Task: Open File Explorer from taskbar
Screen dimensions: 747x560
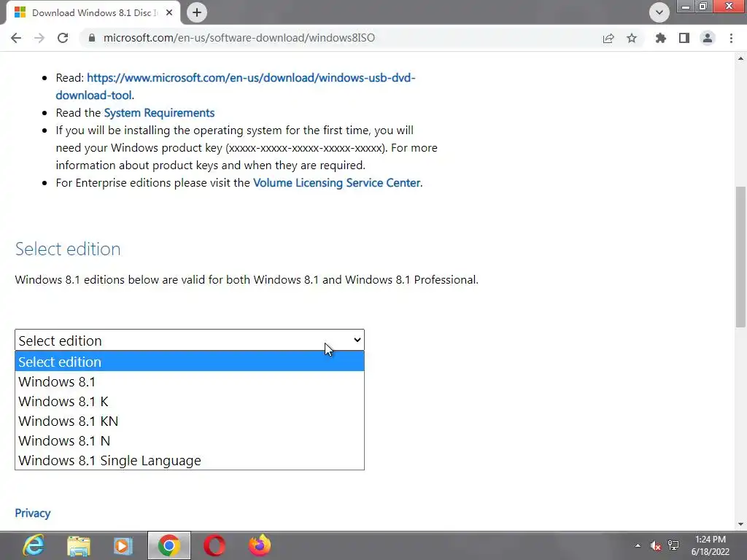Action: tap(79, 545)
